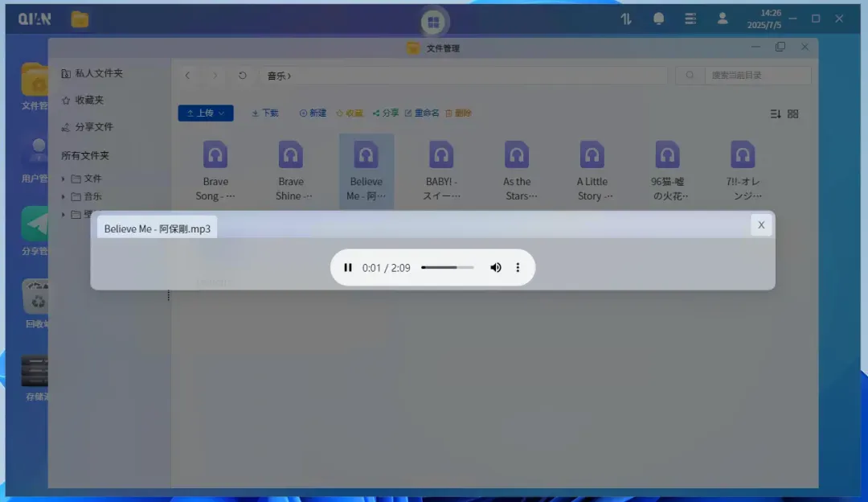Go forward in file manager
The width and height of the screenshot is (868, 502).
[215, 76]
